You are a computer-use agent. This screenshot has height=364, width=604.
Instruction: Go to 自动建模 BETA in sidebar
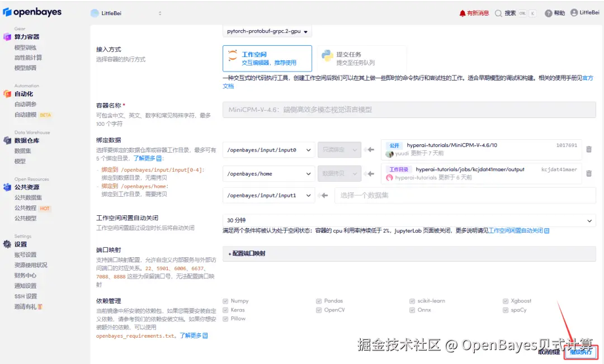point(33,115)
